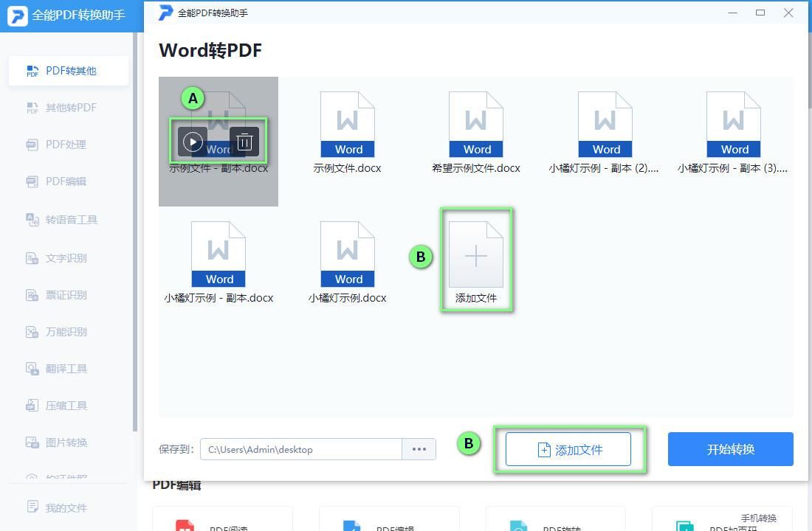This screenshot has width=812, height=531.
Task: Click the 添加文件 button near the save path
Action: pyautogui.click(x=568, y=449)
